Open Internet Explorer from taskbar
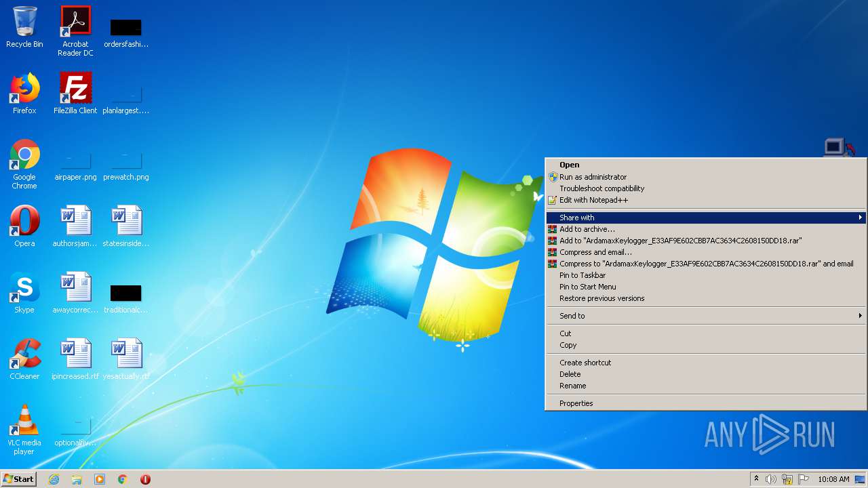Image resolution: width=868 pixels, height=488 pixels. [54, 479]
